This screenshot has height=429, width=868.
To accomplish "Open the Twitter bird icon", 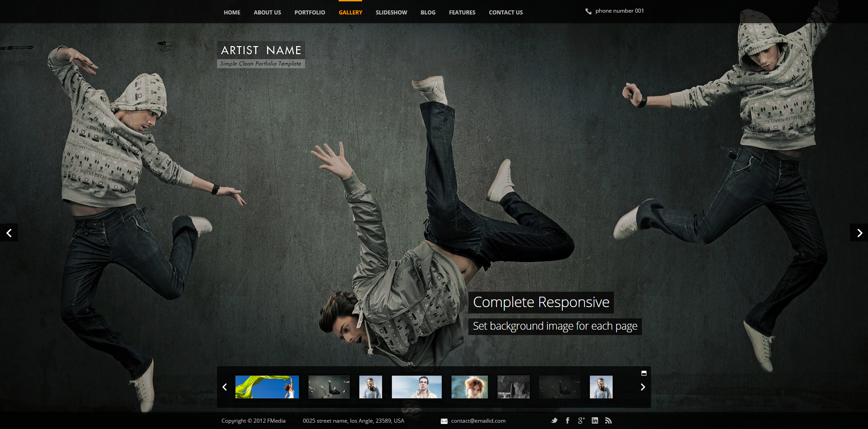I will point(554,420).
